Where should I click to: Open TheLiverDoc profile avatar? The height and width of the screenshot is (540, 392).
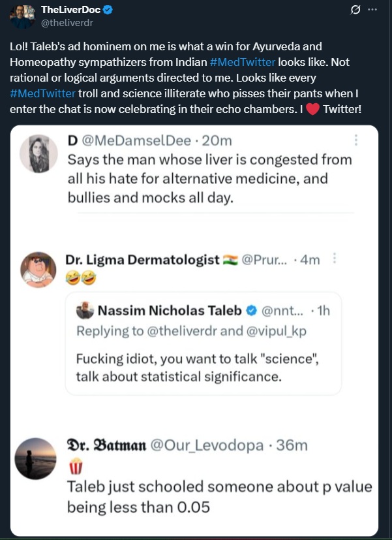[x=22, y=16]
